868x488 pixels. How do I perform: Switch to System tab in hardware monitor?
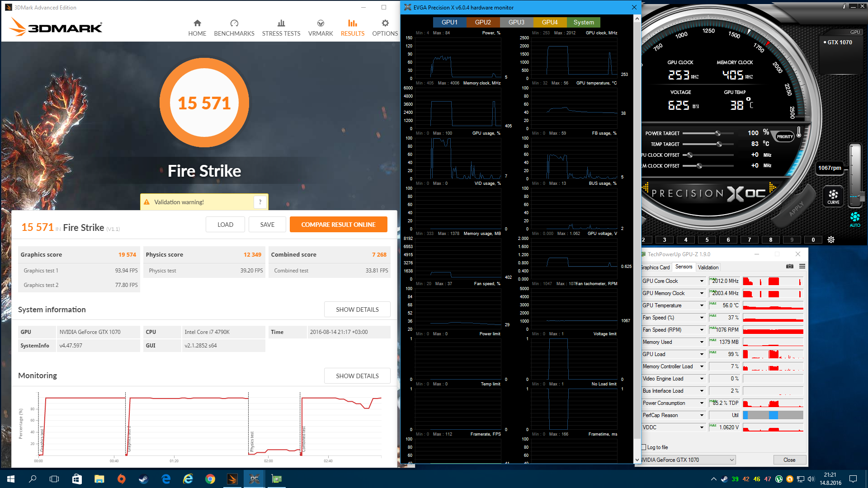coord(584,22)
